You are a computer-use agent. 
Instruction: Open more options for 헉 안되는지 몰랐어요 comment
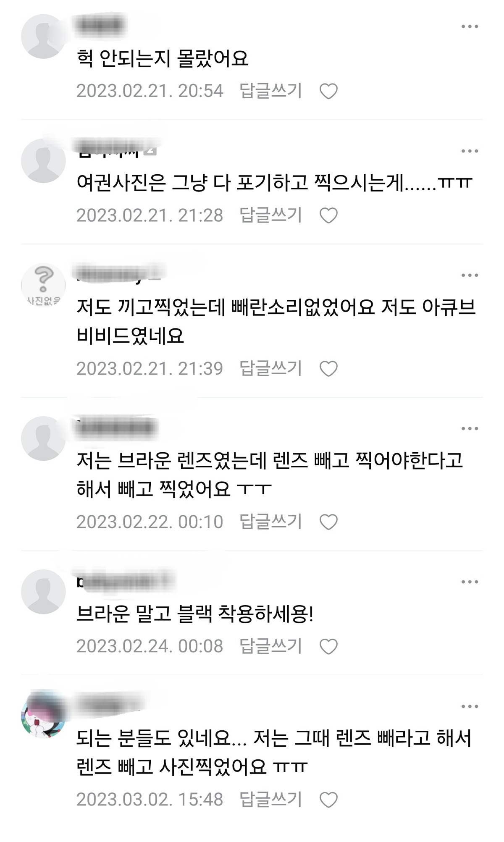(470, 26)
